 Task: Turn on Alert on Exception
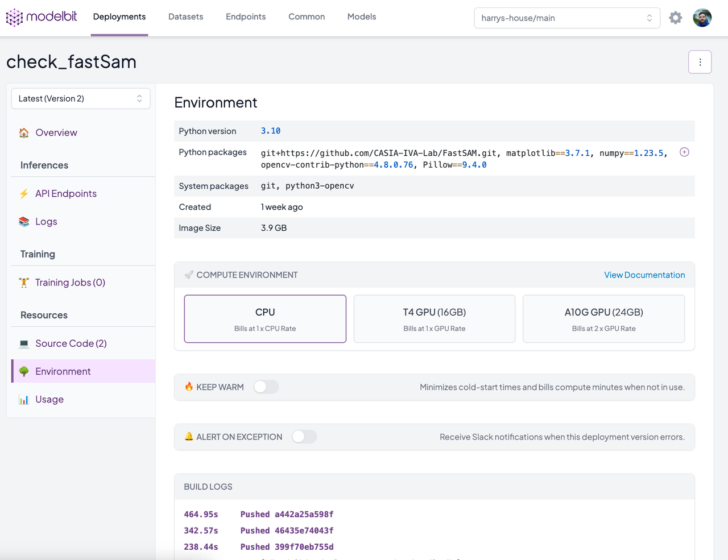(304, 437)
